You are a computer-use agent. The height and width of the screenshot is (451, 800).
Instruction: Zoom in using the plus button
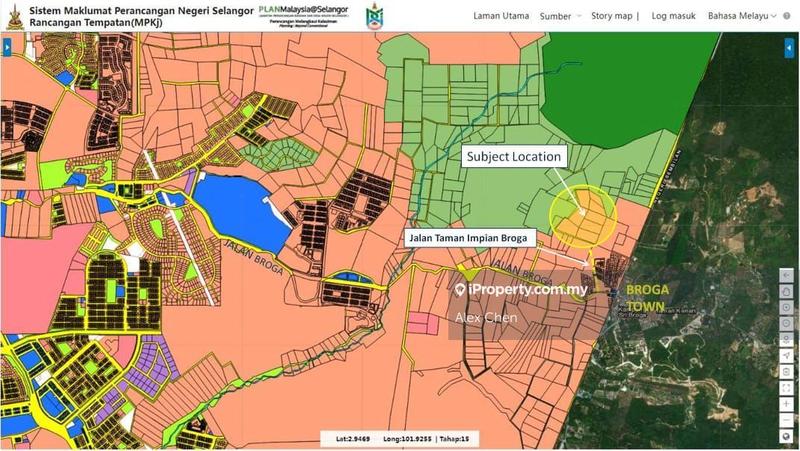point(787,403)
